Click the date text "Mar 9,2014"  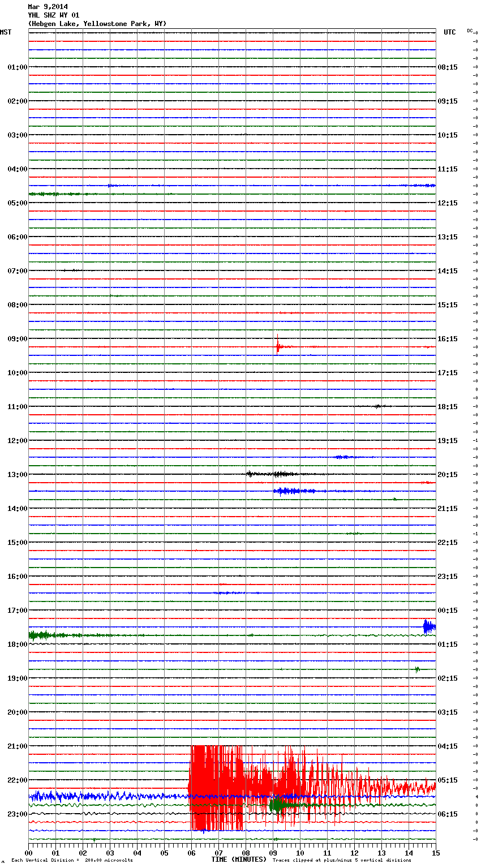48,7
